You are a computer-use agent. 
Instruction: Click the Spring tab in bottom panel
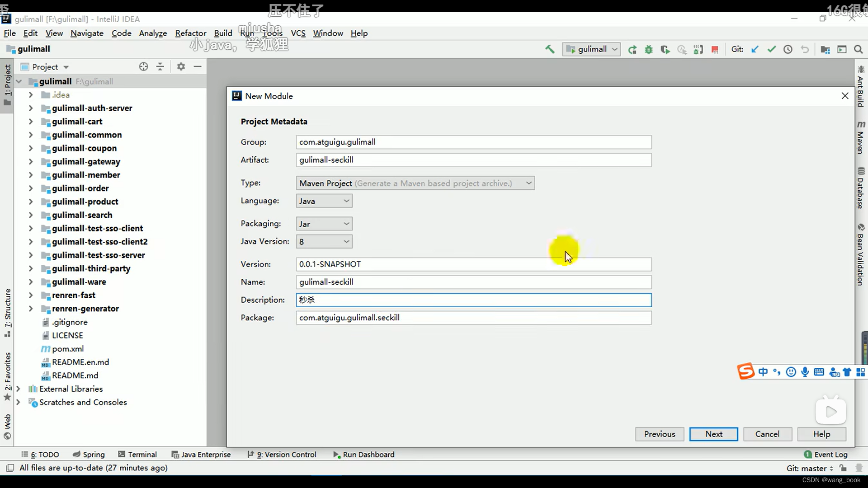[x=88, y=454]
